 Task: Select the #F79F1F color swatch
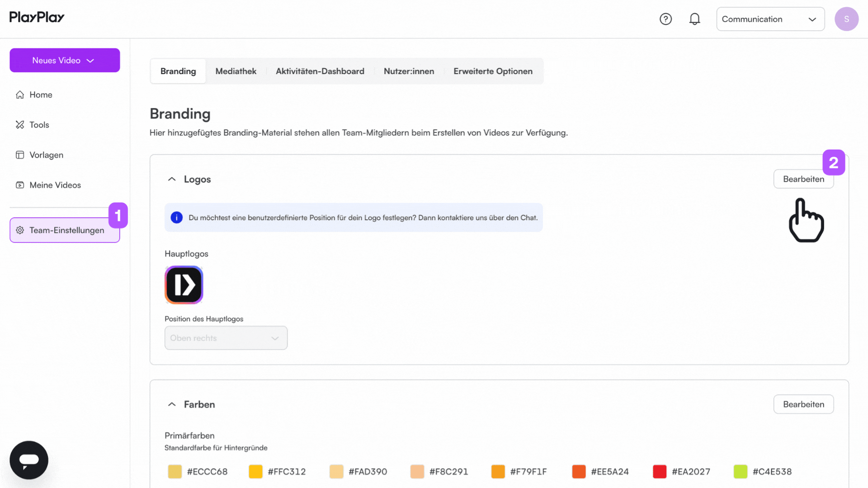498,472
